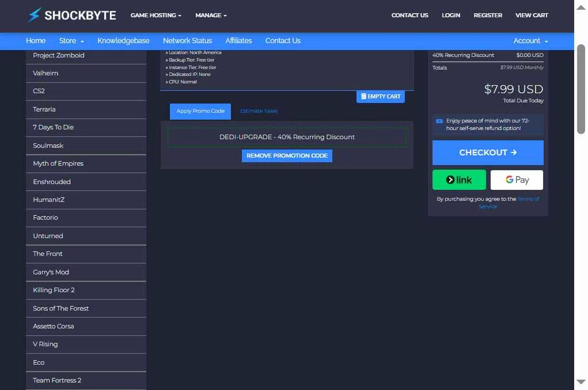Click Remove Promotion Code button

(x=287, y=156)
